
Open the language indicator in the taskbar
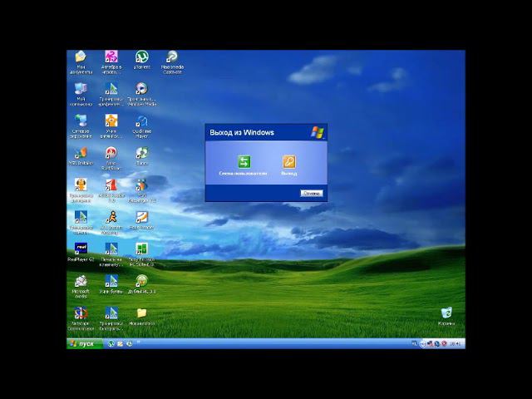[x=414, y=343]
